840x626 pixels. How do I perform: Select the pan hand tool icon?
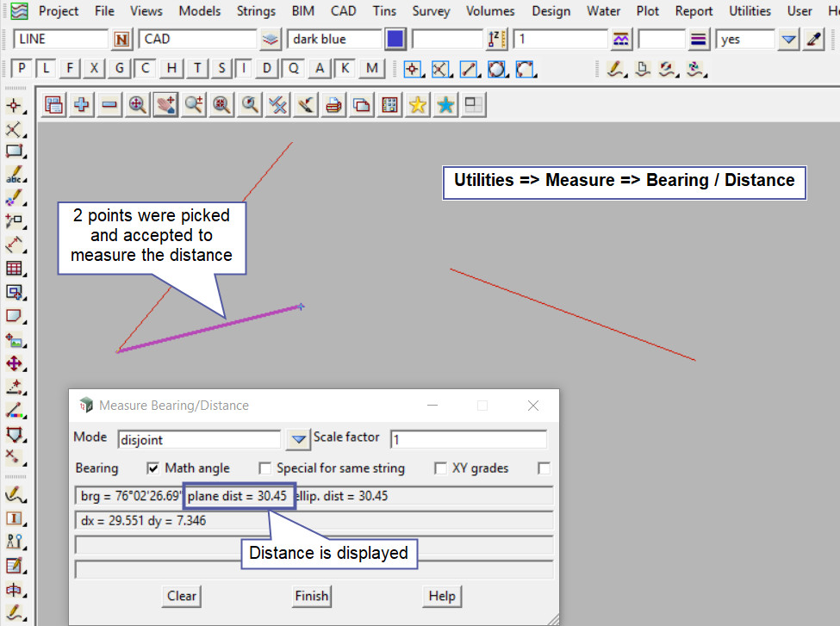165,104
